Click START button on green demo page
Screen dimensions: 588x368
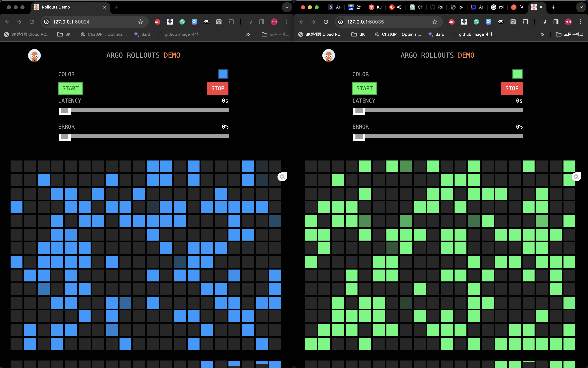[364, 88]
